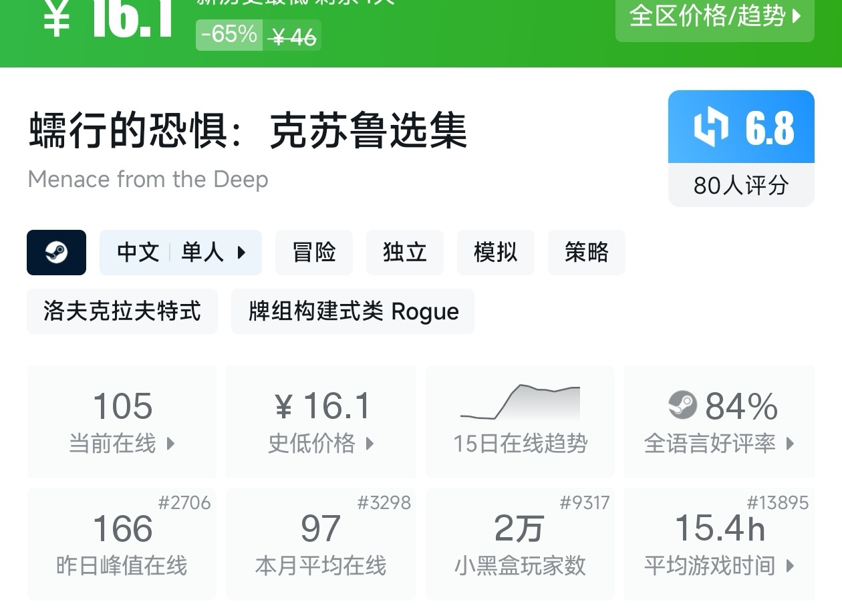Open the 史低价格 ¥16.1 card
Viewport: 842px width, 616px height.
[x=321, y=422]
